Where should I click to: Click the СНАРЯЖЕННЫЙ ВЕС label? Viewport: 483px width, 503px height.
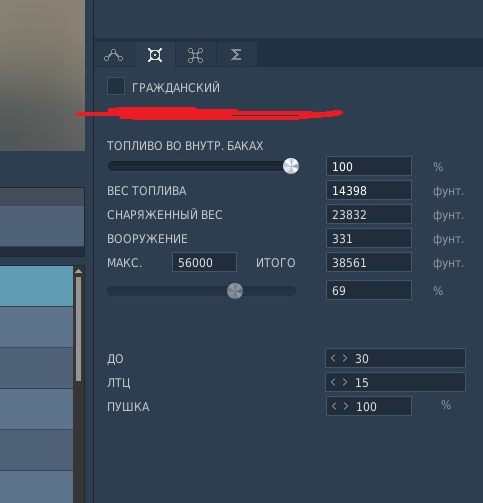click(165, 215)
